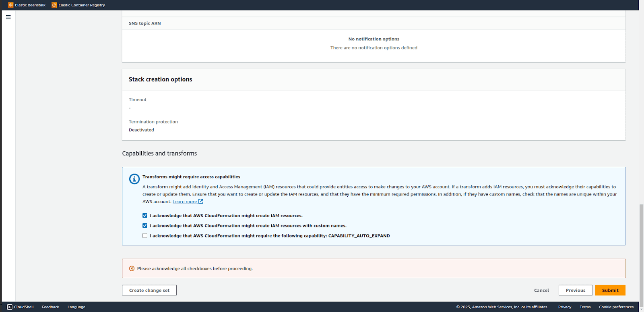Click the Elastic Beanstalk service icon
Screen dimensions: 644x312
(11, 5)
